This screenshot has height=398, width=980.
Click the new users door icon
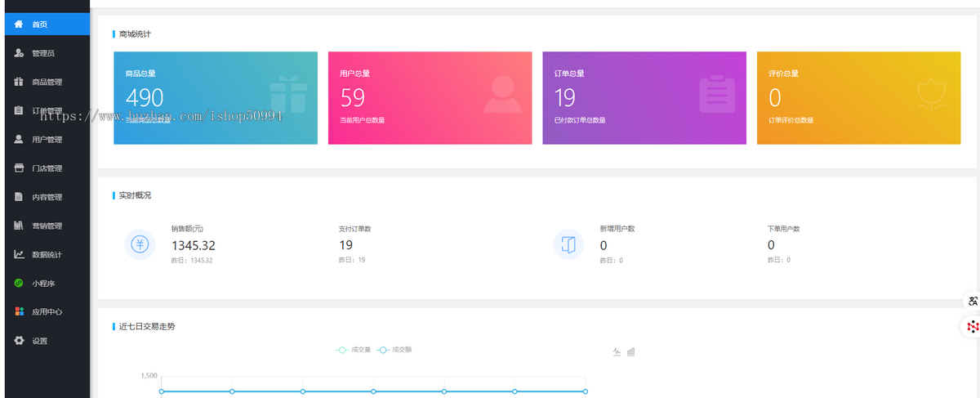pyautogui.click(x=568, y=244)
